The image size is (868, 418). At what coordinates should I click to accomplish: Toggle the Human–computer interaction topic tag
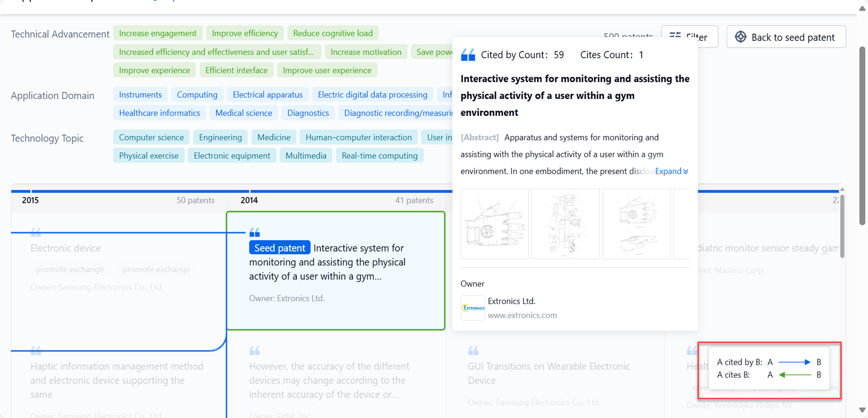[358, 137]
